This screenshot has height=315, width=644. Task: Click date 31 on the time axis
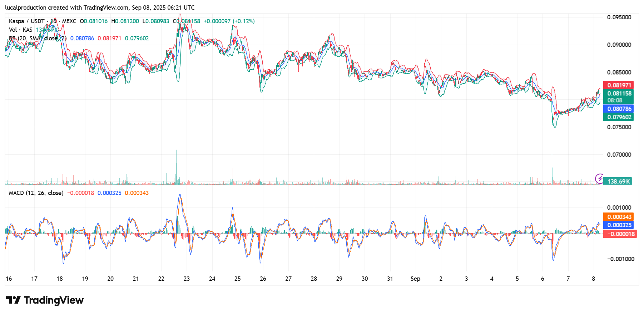click(x=390, y=279)
